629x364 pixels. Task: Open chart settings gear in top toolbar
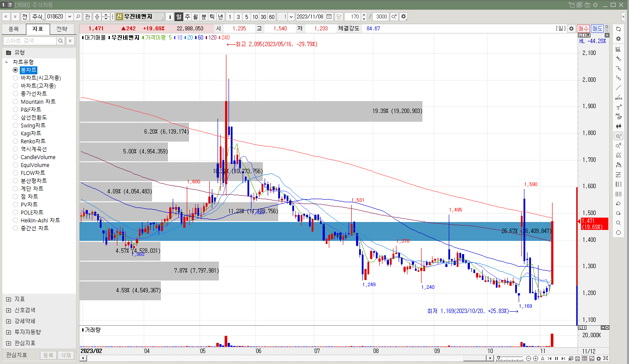pos(404,17)
